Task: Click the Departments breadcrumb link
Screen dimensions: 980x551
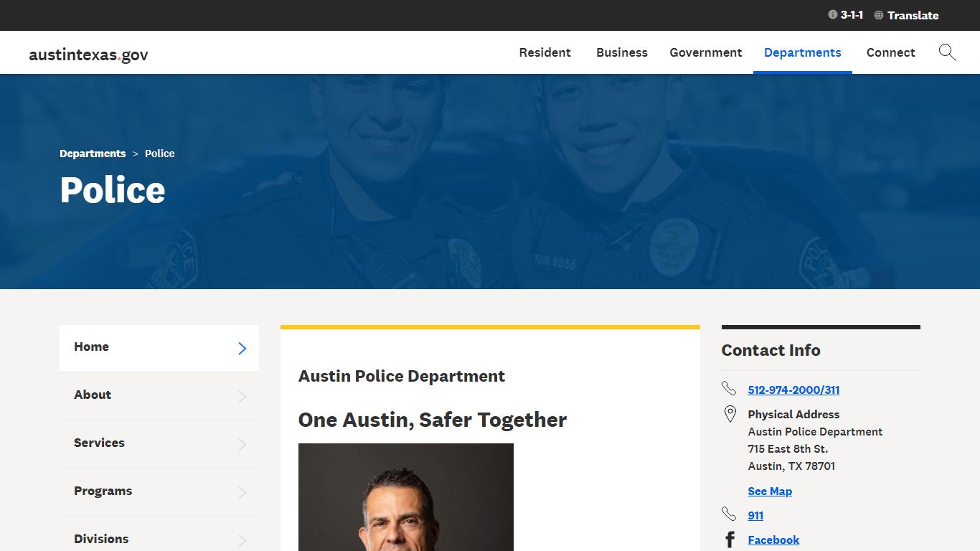Action: (93, 154)
